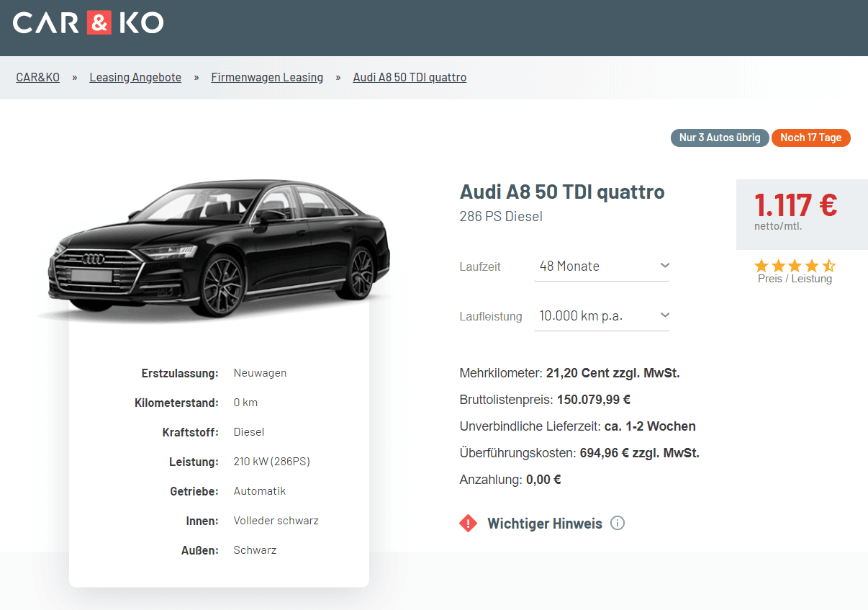
Task: Click the Audi A8 50 TDI quattro heading
Action: [562, 192]
